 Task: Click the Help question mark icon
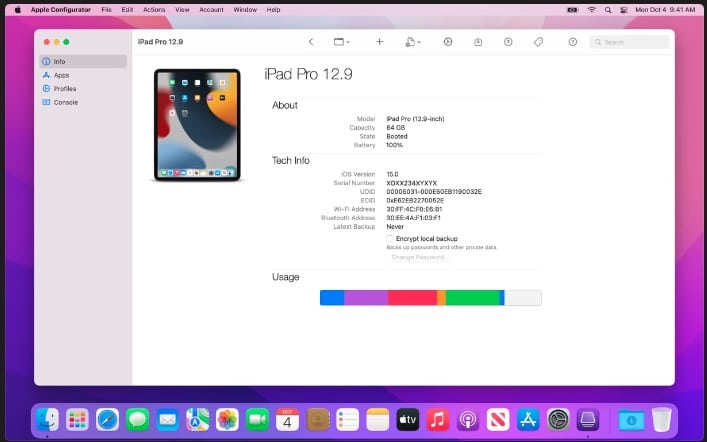click(572, 42)
